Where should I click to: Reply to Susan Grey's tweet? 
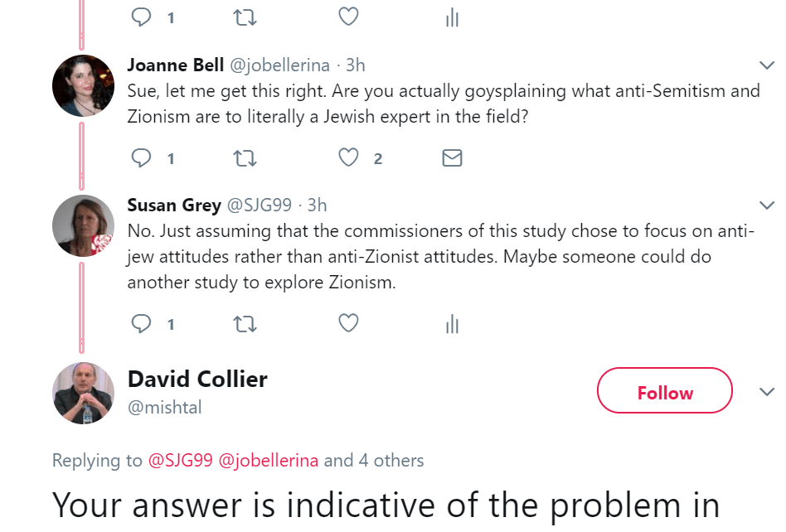[143, 323]
